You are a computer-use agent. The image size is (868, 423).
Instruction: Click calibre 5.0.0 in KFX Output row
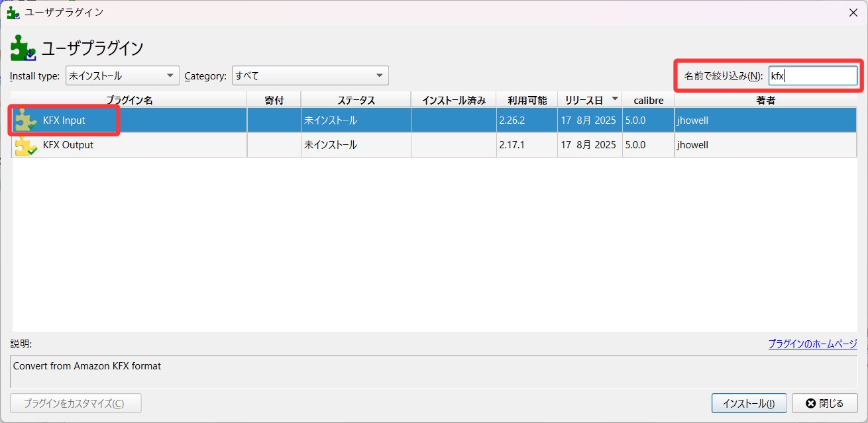(635, 145)
